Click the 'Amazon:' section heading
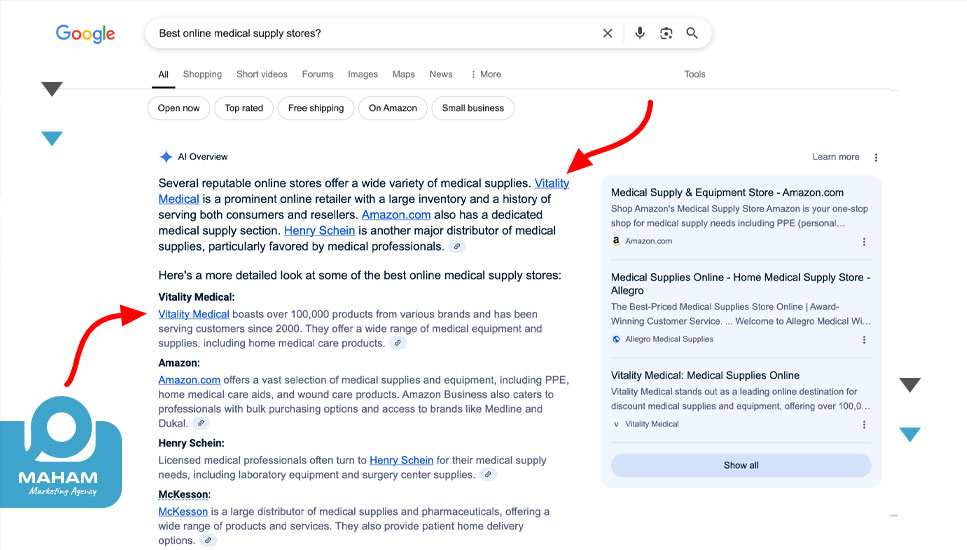The height and width of the screenshot is (550, 967). click(179, 363)
